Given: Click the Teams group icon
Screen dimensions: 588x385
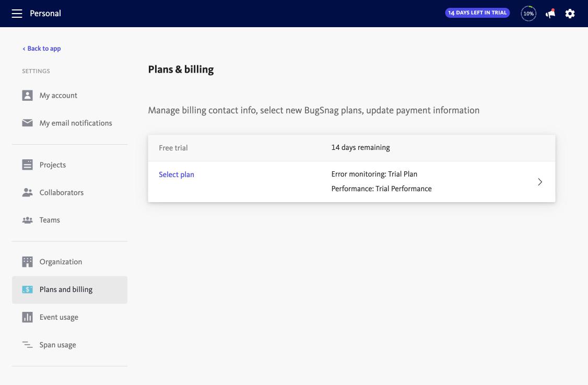Looking at the screenshot, I should 27,220.
